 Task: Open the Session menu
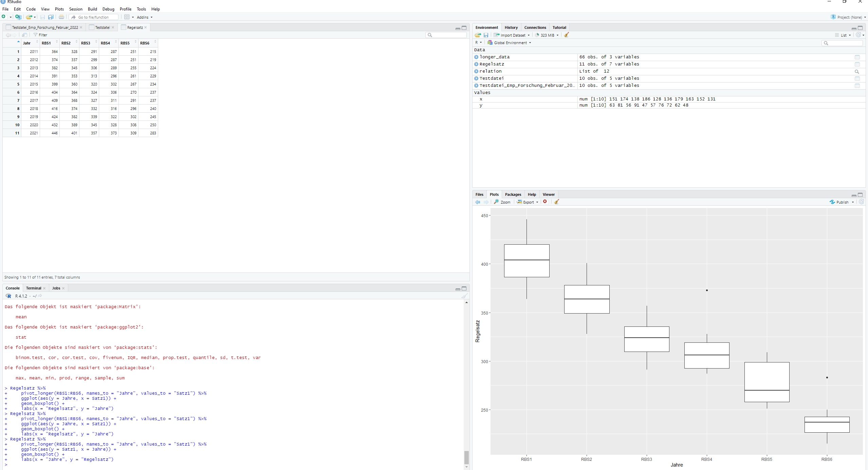[x=75, y=9]
